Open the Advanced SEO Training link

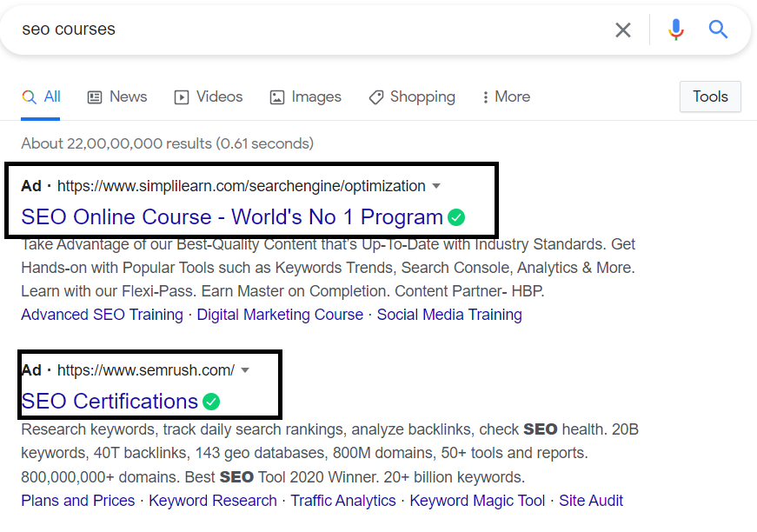pos(102,315)
